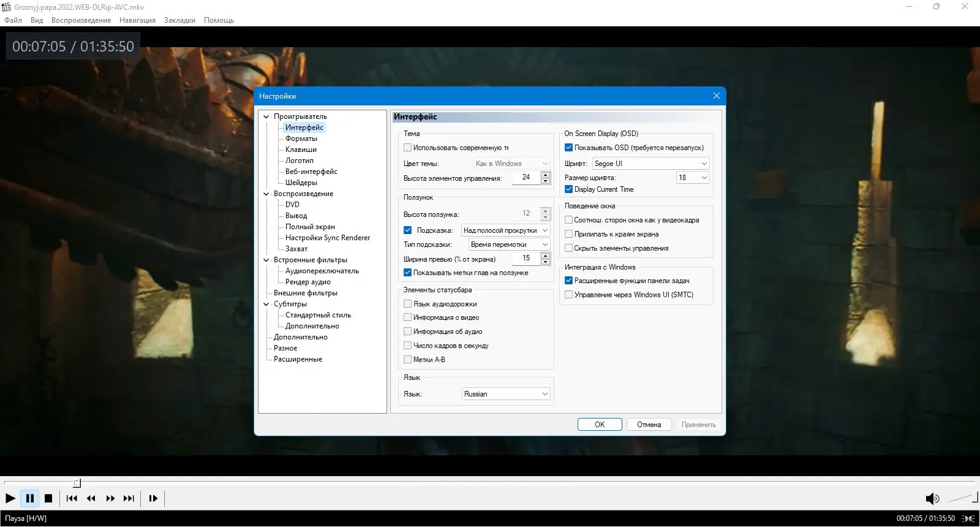Screen dimensions: 980x527
Task: Open the Размер шрифта dropdown
Action: 693,178
